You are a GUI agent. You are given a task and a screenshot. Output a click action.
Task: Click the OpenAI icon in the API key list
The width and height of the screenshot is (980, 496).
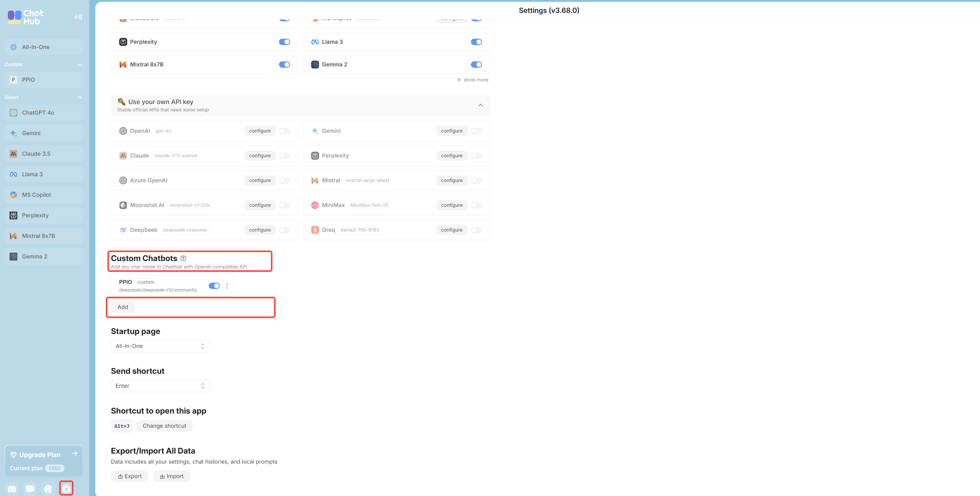pos(123,131)
